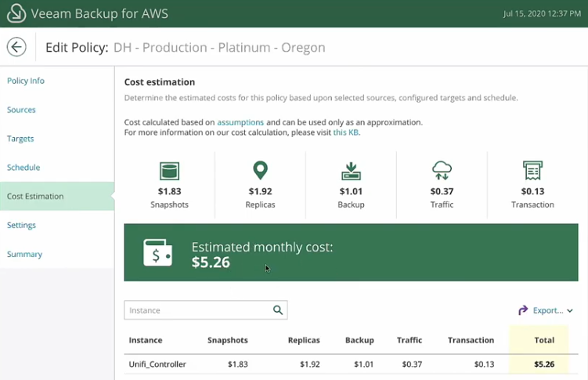This screenshot has height=380, width=588.
Task: Open the Targets step
Action: click(x=20, y=139)
